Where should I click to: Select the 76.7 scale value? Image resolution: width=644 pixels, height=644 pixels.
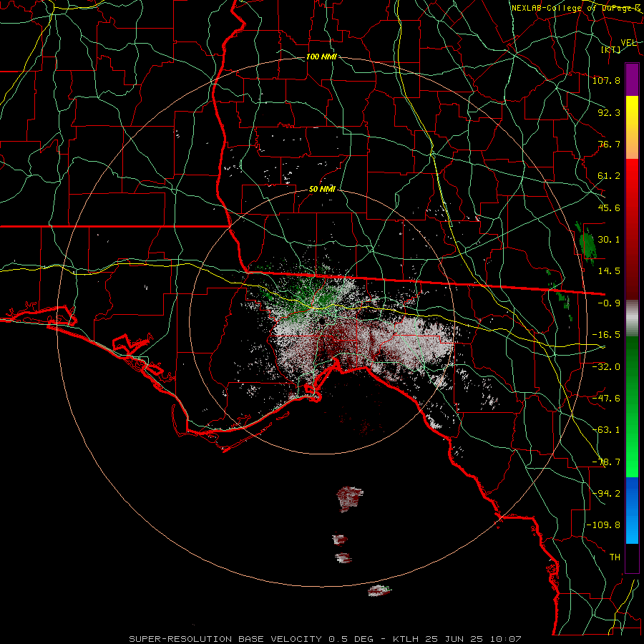pyautogui.click(x=609, y=144)
